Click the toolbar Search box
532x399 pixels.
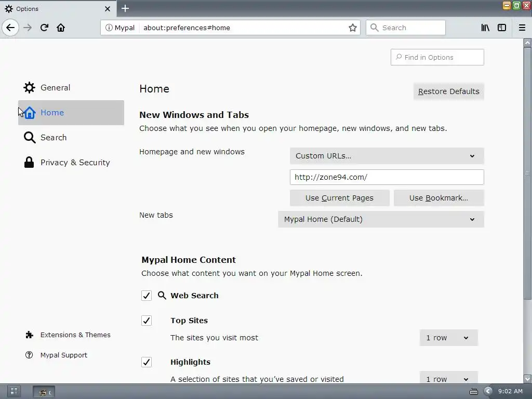pyautogui.click(x=405, y=28)
